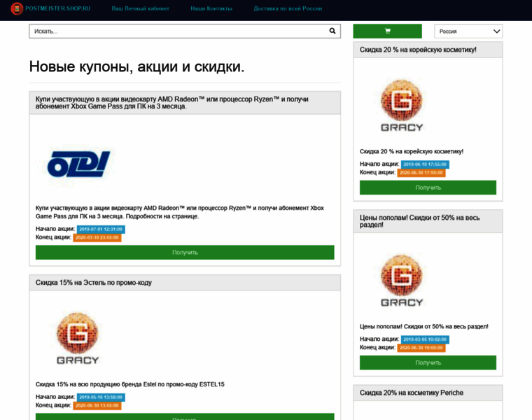Click end date badge 2020-06-30 13:55:00
Image resolution: width=532 pixels, height=420 pixels.
tap(97, 405)
